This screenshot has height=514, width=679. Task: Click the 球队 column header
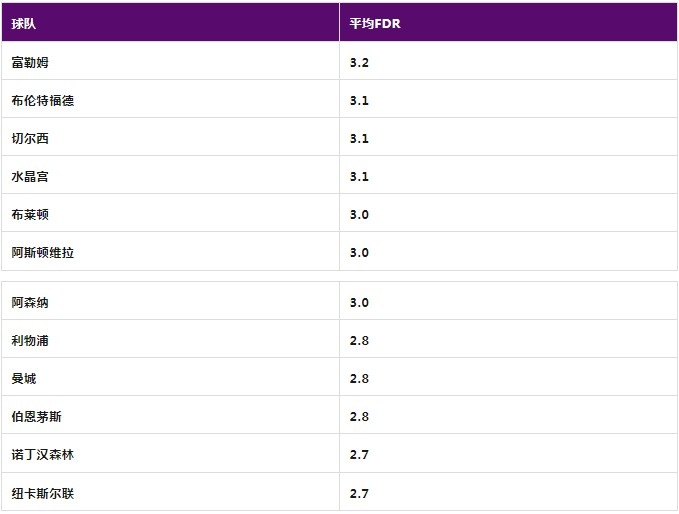coord(24,23)
